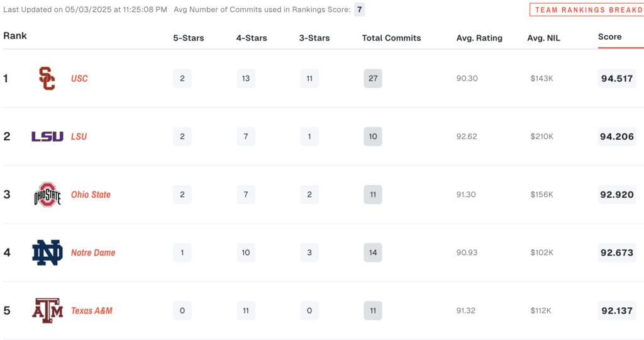
Task: Click the average commits count badge 7
Action: [359, 9]
